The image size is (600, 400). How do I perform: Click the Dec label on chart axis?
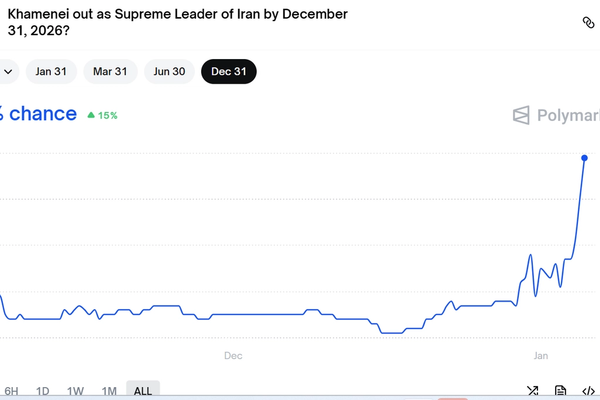233,355
